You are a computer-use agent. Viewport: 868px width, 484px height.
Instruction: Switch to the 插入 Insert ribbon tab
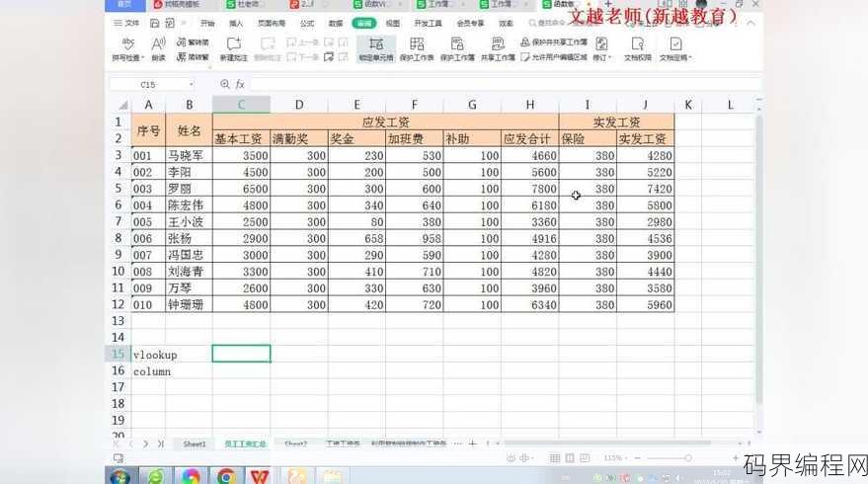pyautogui.click(x=236, y=24)
